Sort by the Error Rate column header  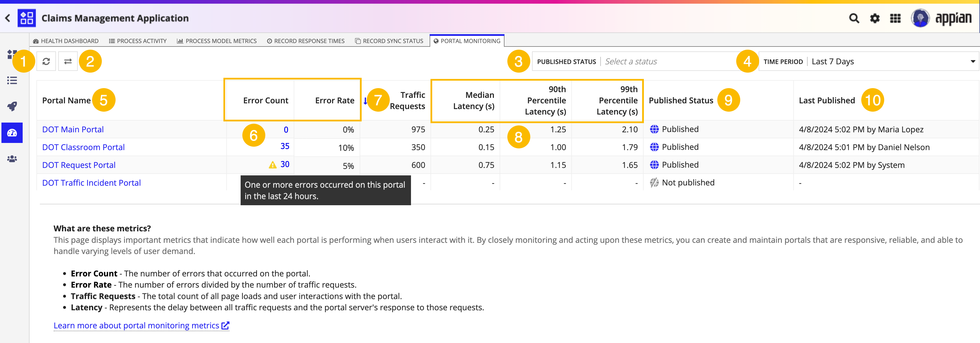[x=335, y=100]
